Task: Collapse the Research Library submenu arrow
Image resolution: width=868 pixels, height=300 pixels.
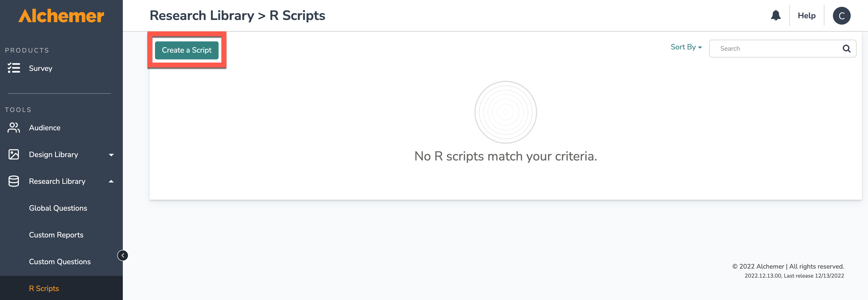Action: point(111,181)
